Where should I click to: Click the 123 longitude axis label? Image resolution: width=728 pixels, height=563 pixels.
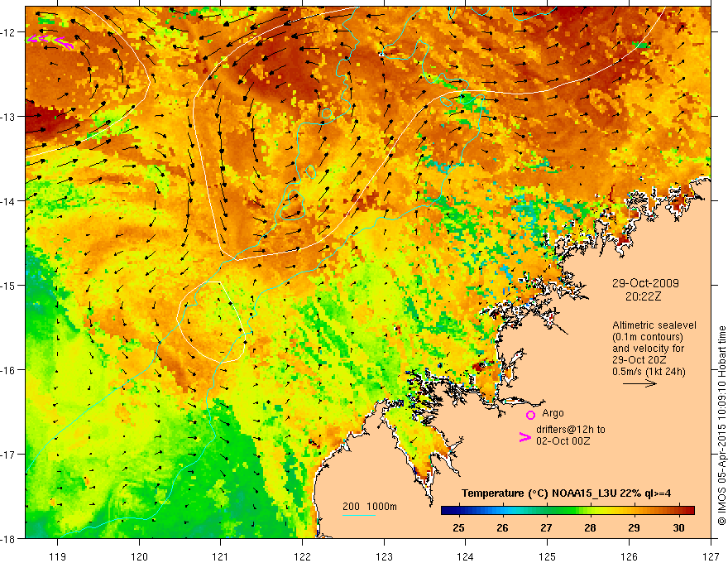pos(384,556)
